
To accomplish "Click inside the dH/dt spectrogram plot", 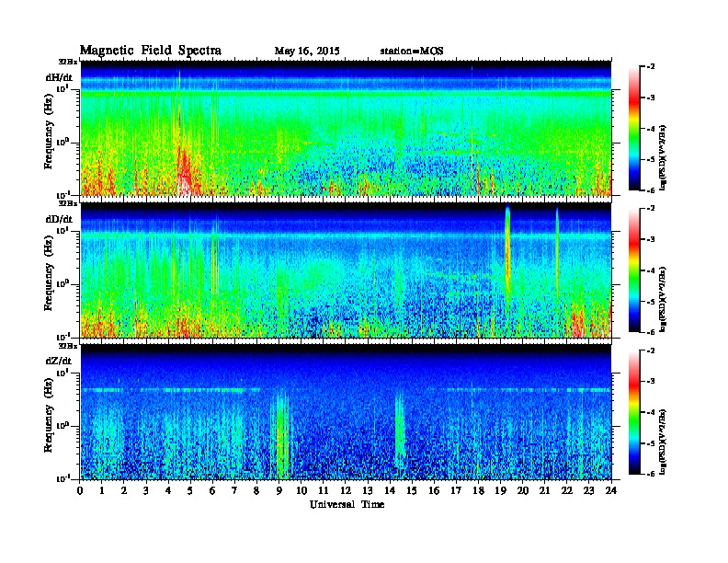I will 346,128.
